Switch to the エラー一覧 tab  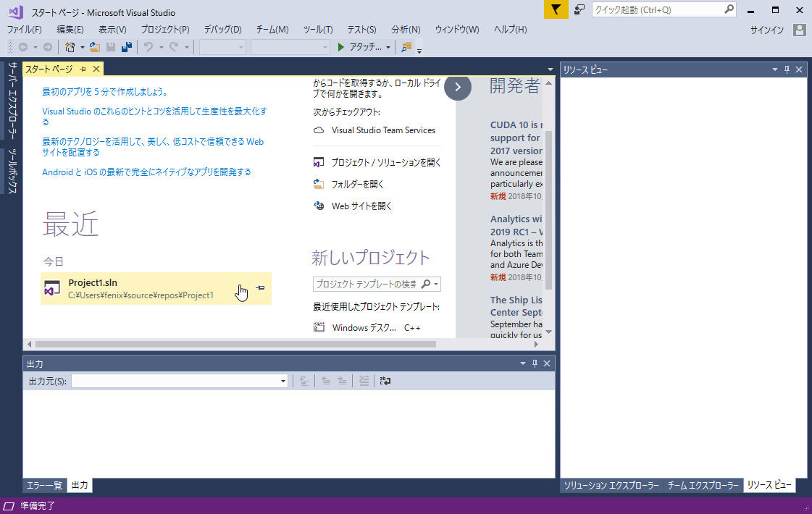pos(44,485)
